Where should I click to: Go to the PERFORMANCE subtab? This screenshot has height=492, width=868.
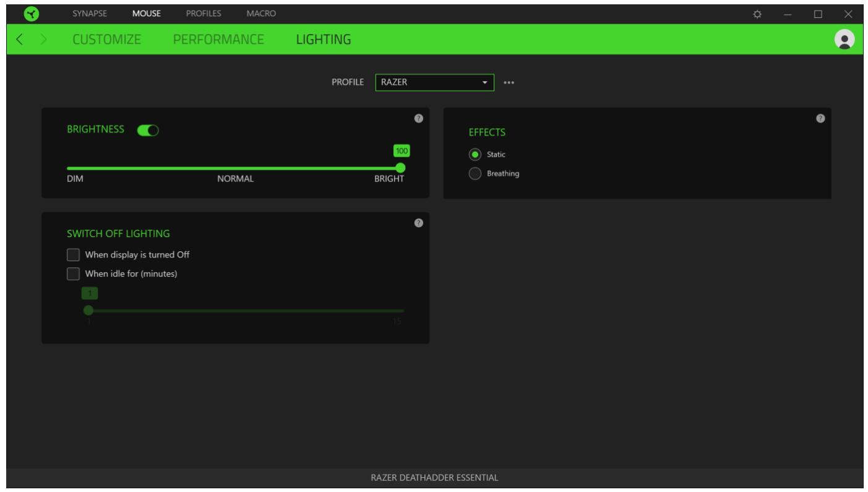tap(219, 40)
